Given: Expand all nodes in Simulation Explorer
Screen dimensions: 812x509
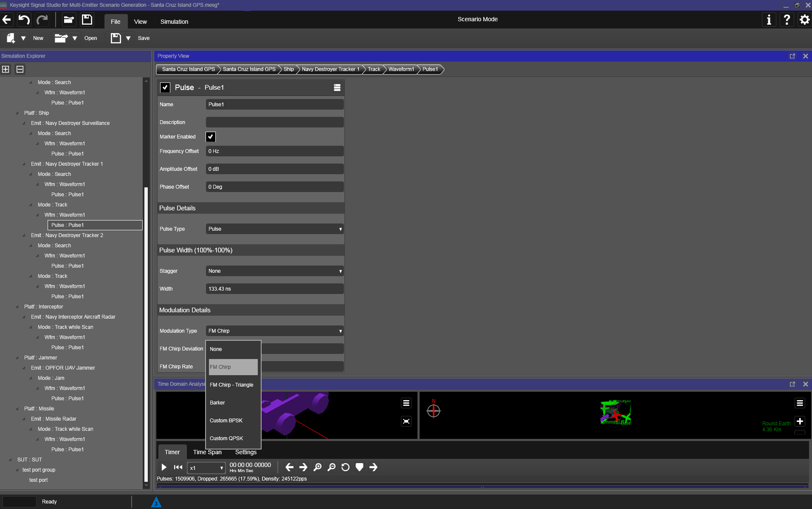Looking at the screenshot, I should [6, 69].
